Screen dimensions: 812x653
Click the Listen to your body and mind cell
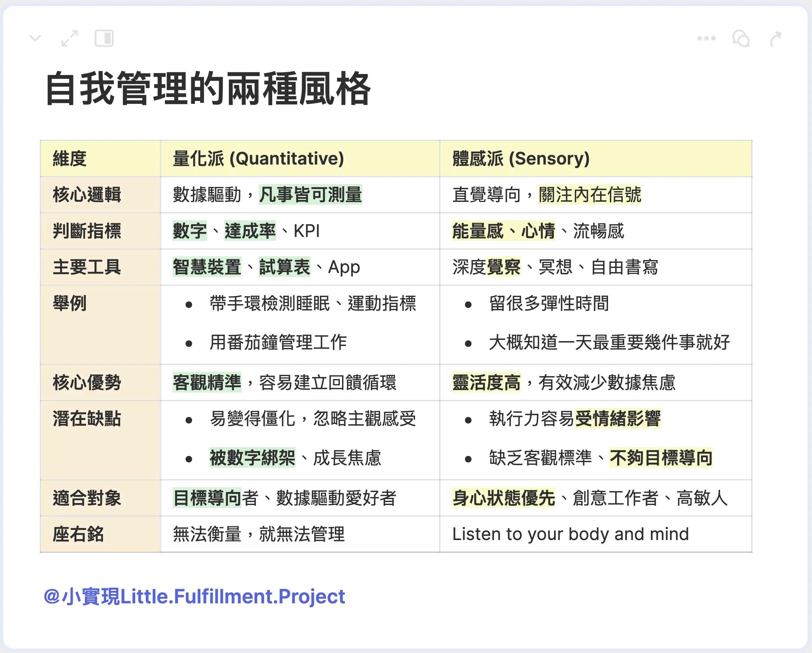pyautogui.click(x=570, y=534)
